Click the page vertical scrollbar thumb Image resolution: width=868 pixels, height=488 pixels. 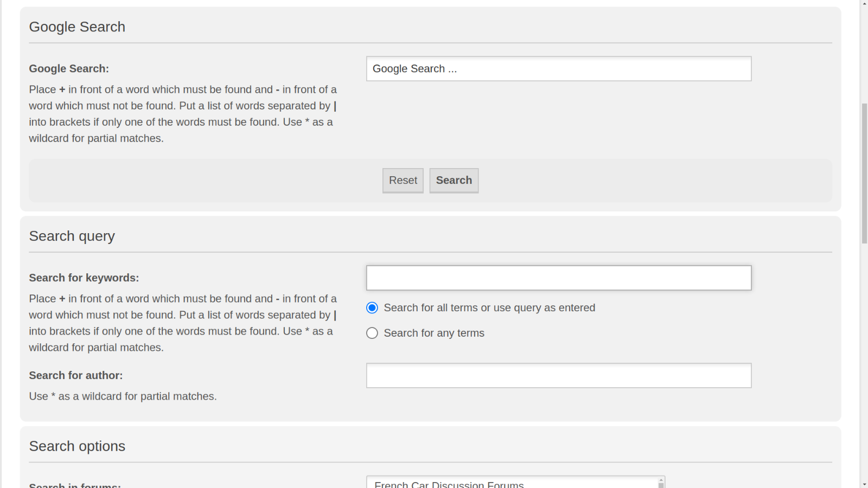(864, 174)
